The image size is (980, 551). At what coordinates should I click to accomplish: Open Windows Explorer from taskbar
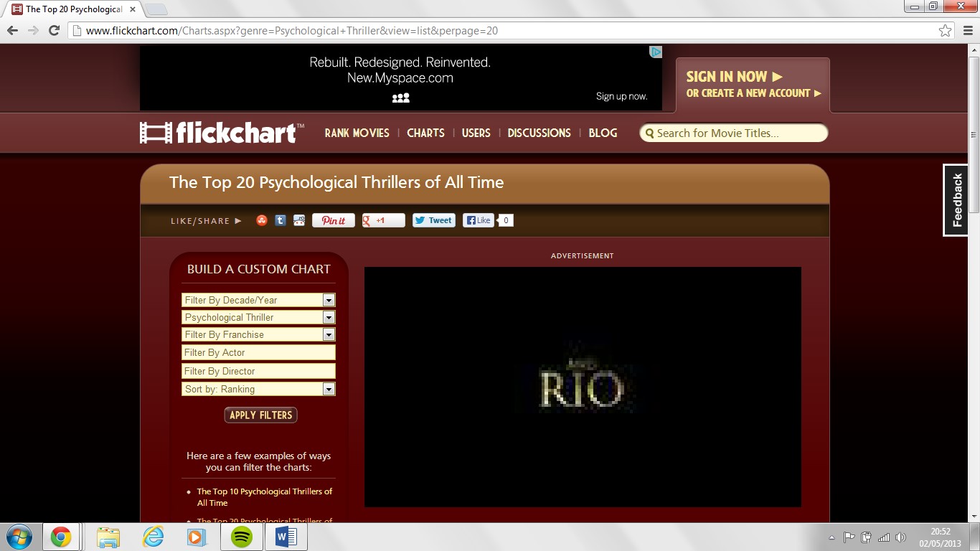[x=108, y=537]
